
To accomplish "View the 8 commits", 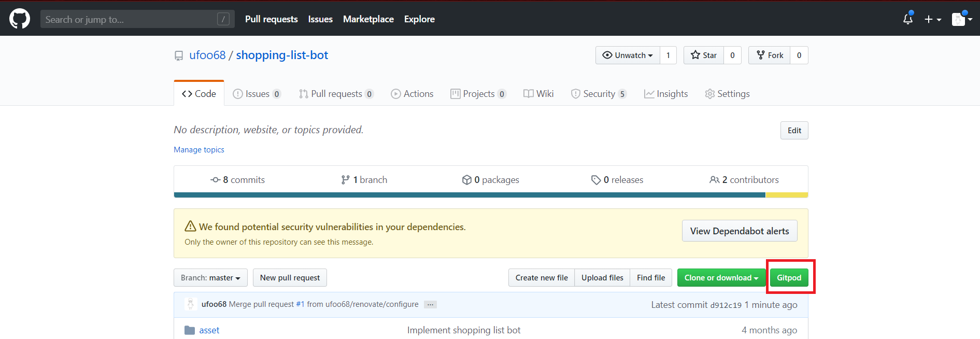I will pyautogui.click(x=237, y=180).
